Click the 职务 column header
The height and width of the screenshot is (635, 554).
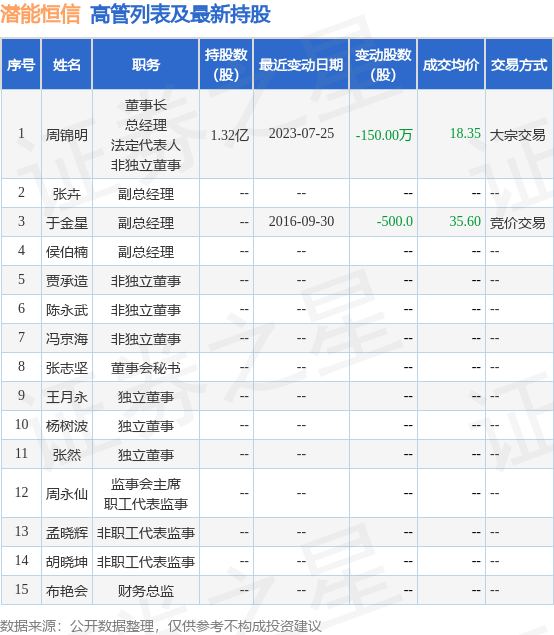[146, 64]
